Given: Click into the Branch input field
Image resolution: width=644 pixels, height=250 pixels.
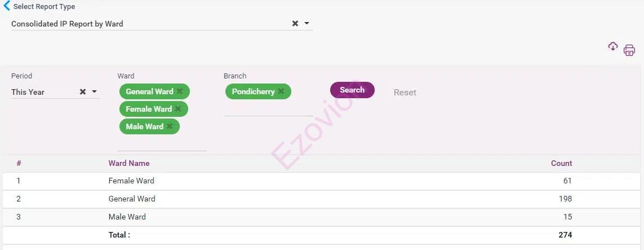Looking at the screenshot, I should click(268, 109).
